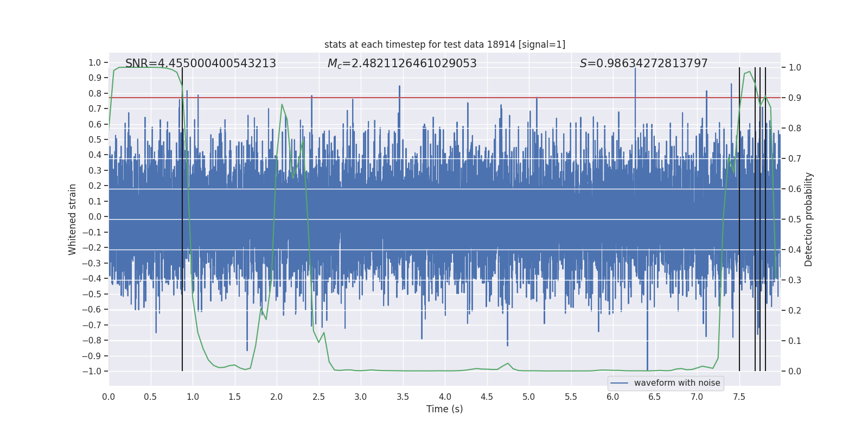This screenshot has width=868, height=434.
Task: Choose the 3.0 tick on the Time axis
Action: (361, 397)
